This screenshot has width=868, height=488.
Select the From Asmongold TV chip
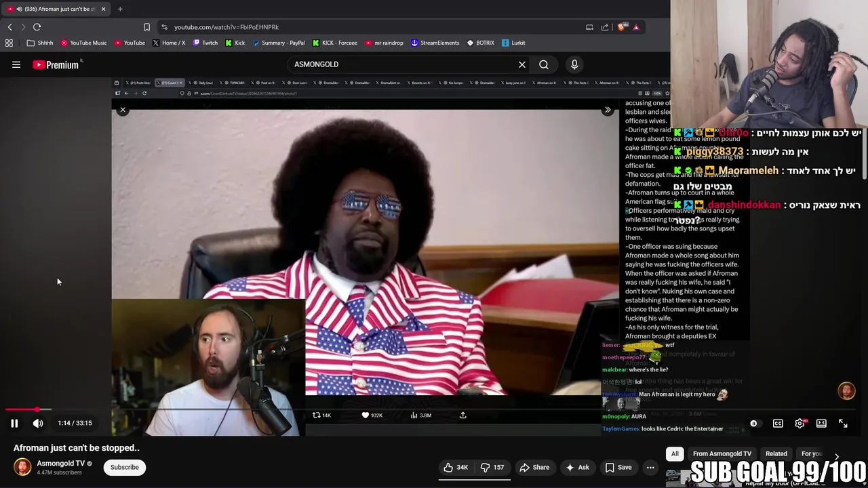pos(722,453)
